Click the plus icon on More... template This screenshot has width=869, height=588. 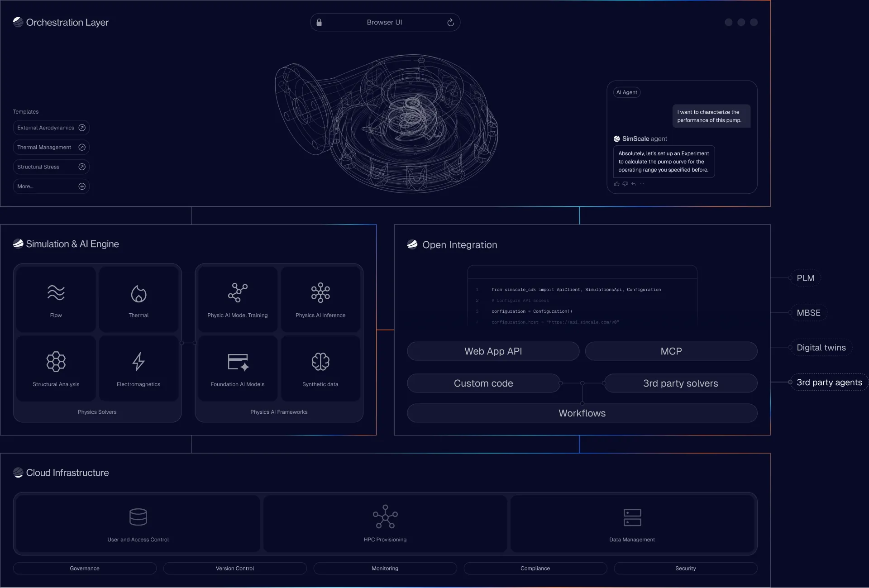point(82,186)
